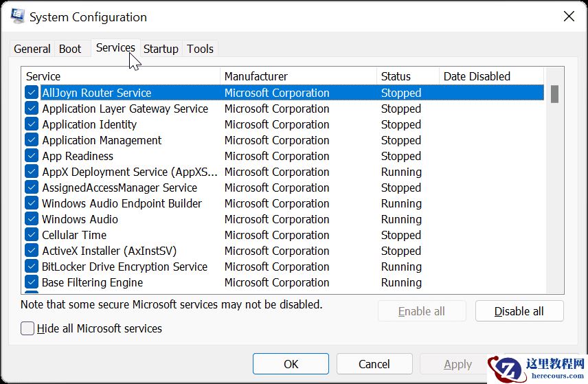Toggle the Cellular Time checkbox

[x=32, y=235]
